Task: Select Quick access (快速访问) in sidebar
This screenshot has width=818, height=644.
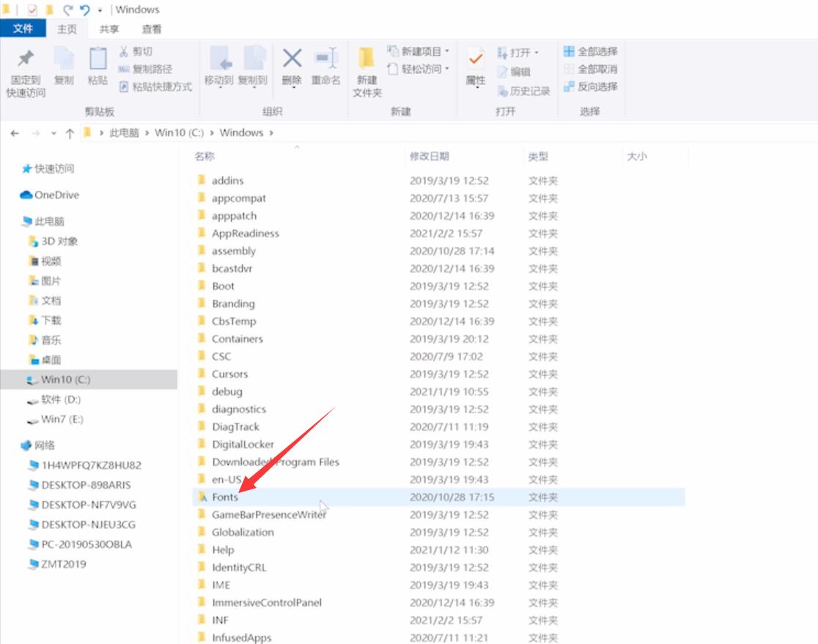Action: click(48, 169)
